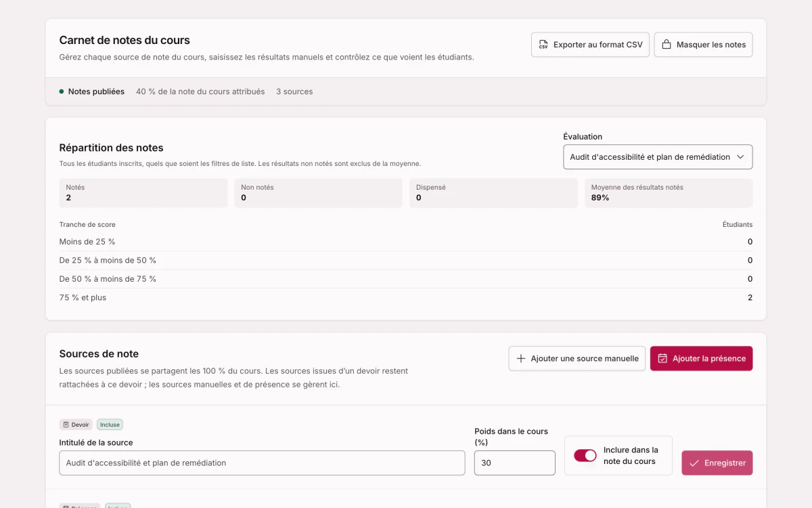
Task: Click the Poids dans le cours field
Action: pyautogui.click(x=515, y=463)
